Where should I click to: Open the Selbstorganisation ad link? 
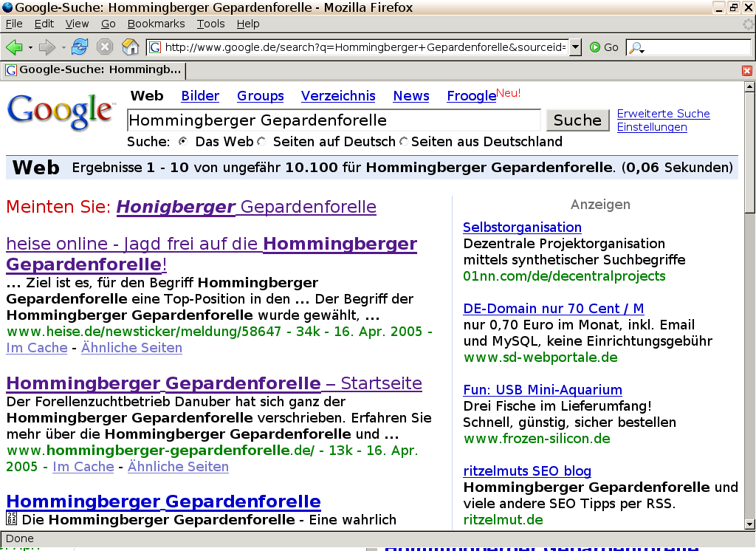pyautogui.click(x=522, y=227)
